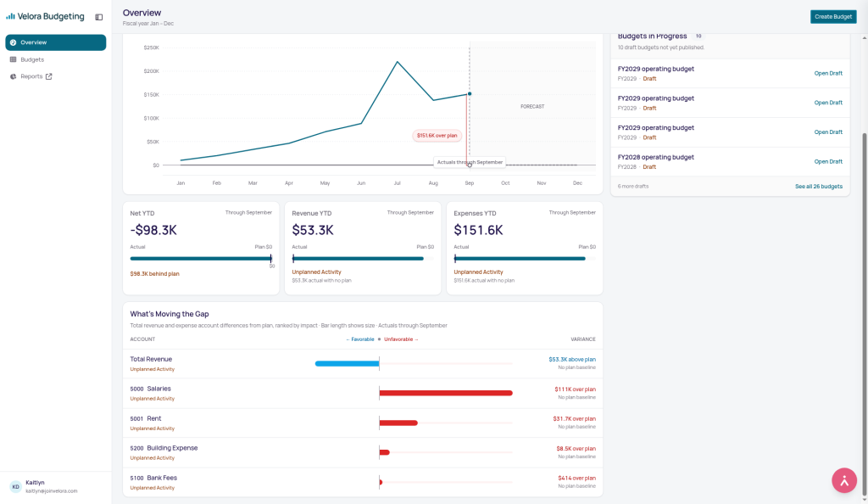This screenshot has width=868, height=504.
Task: Click the red Salaries variance bar
Action: [446, 393]
